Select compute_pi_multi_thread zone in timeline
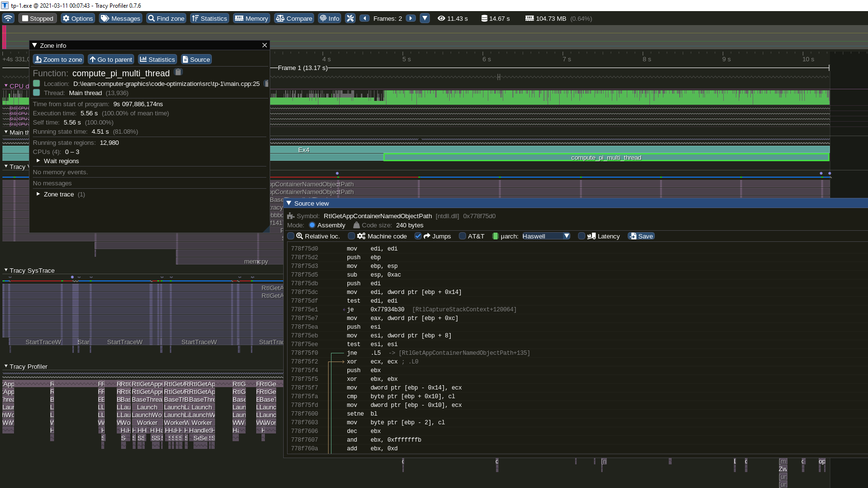The image size is (868, 488). 606,157
